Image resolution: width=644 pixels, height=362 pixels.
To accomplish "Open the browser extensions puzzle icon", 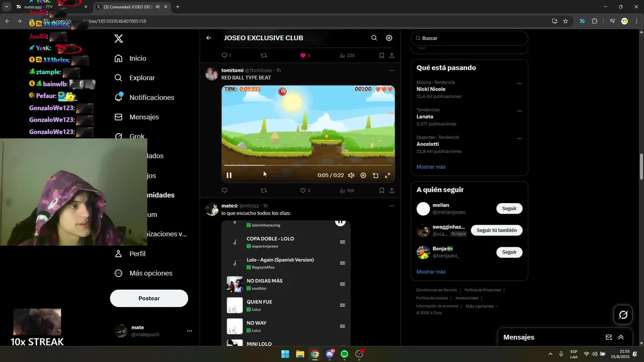I will (x=595, y=21).
